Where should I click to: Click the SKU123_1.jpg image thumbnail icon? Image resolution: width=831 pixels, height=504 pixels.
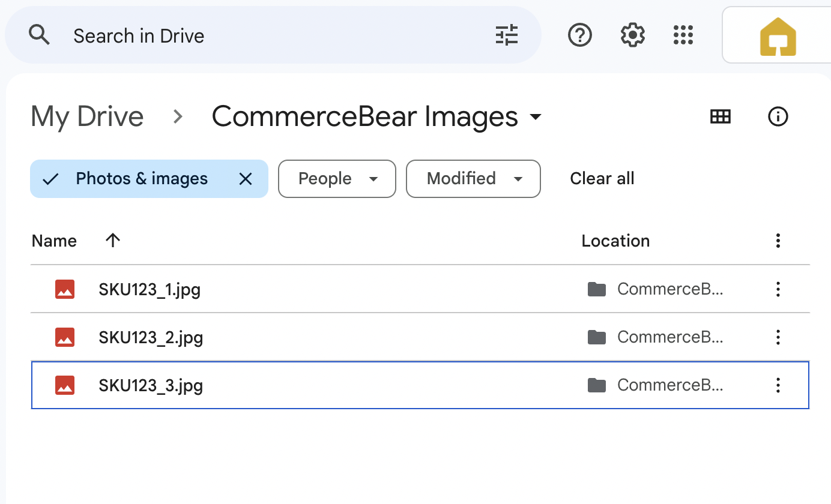64,289
